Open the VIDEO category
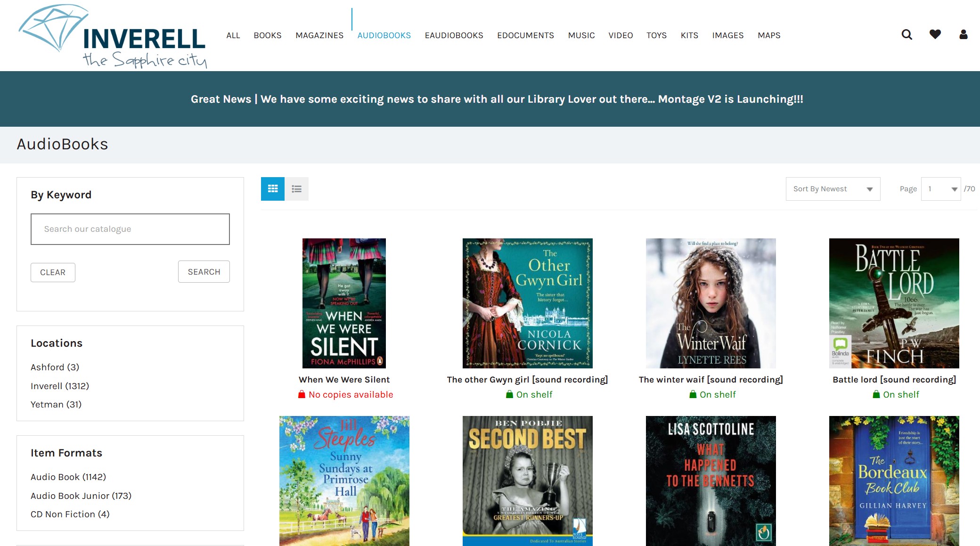The width and height of the screenshot is (980, 546). (x=621, y=35)
